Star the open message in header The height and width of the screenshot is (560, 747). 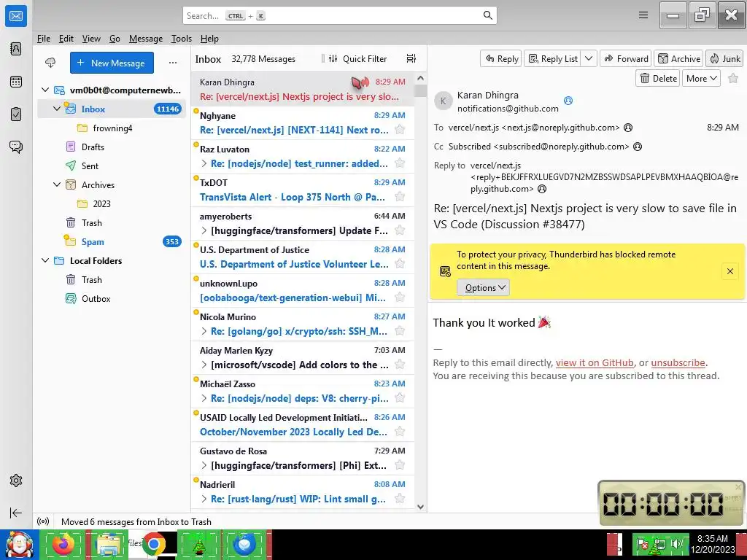[733, 78]
